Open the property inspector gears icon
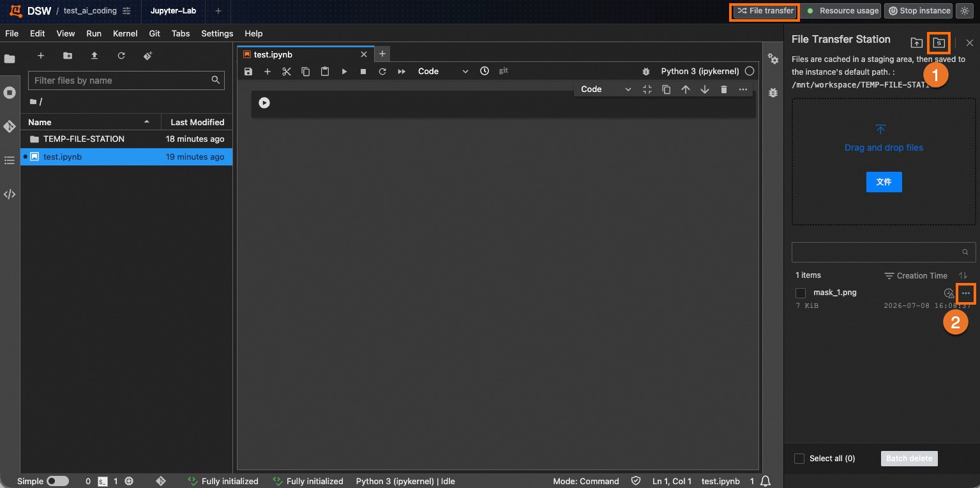Screen dimensions: 980x488 (773, 59)
